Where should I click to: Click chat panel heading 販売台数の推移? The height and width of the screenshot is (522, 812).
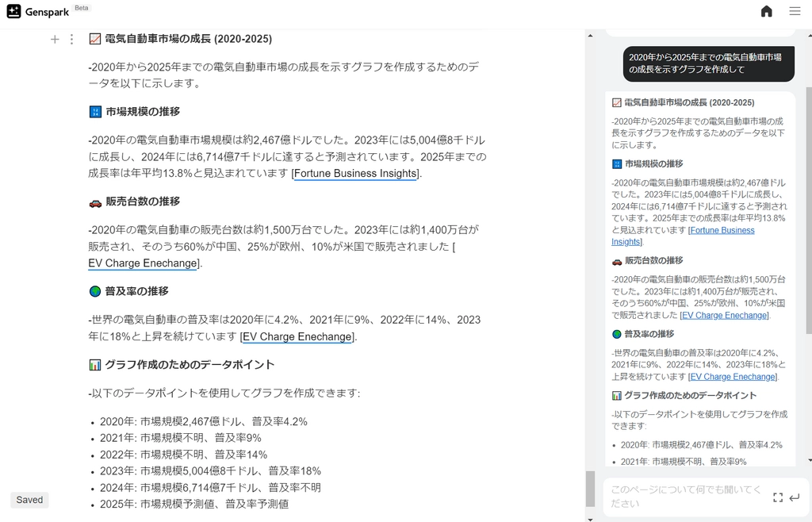pos(654,260)
